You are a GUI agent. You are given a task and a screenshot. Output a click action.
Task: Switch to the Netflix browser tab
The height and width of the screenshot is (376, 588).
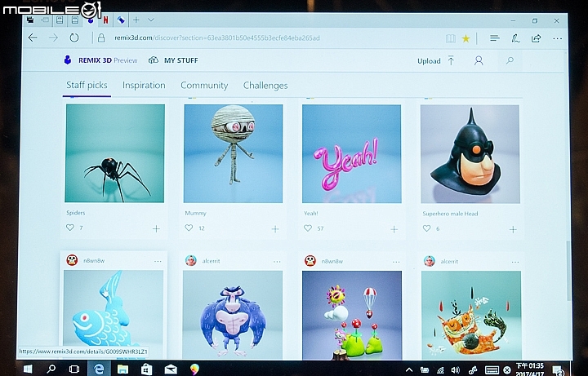pyautogui.click(x=105, y=20)
